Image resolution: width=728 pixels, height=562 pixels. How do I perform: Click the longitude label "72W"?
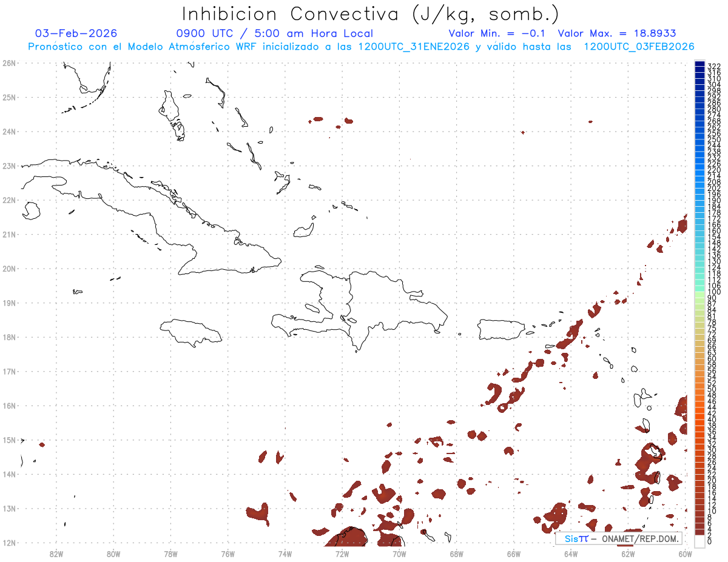pos(342,553)
